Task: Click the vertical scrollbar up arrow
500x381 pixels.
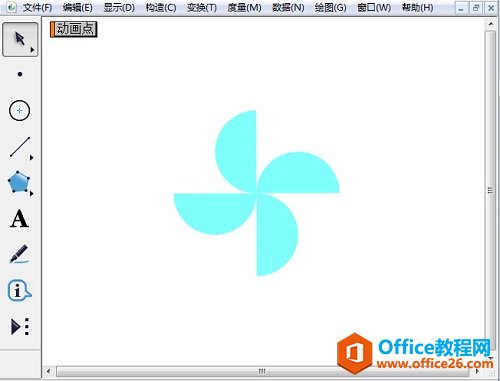Action: [491, 24]
